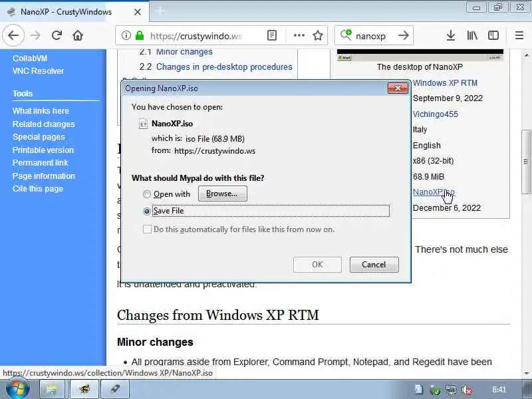Jump to 2.1 Minor changes section

[x=184, y=52]
